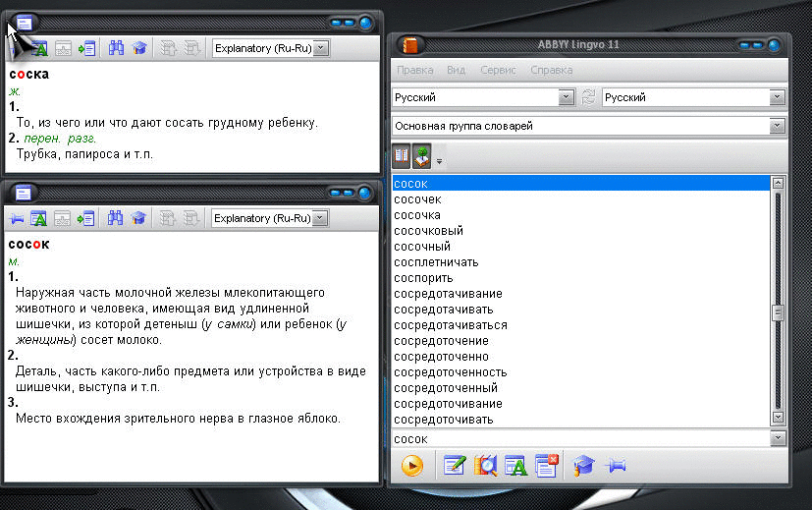The width and height of the screenshot is (812, 510).
Task: Click green arrow document icon in соска card
Action: click(87, 49)
